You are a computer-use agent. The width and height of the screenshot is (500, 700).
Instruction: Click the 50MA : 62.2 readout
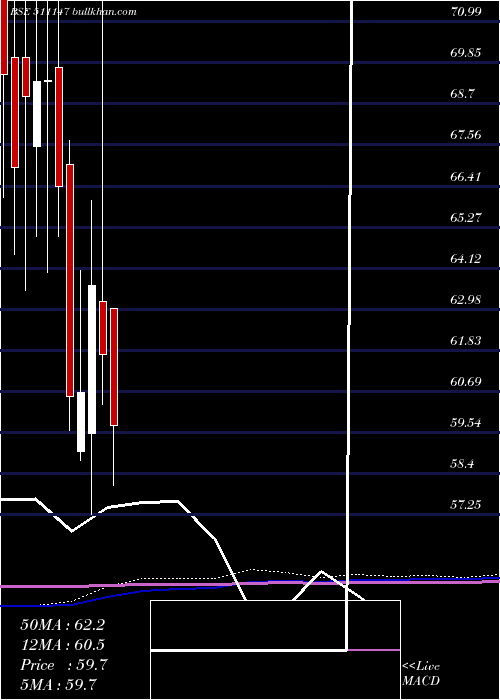62,625
